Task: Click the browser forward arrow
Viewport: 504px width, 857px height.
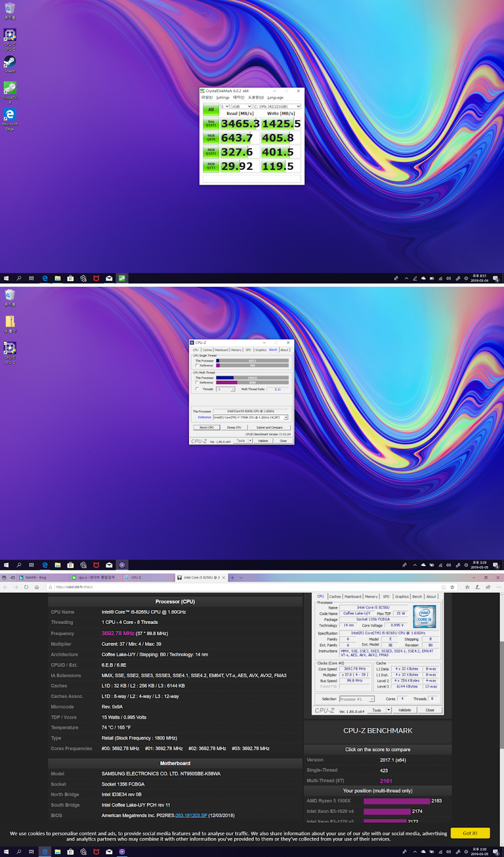Action: coord(16,587)
